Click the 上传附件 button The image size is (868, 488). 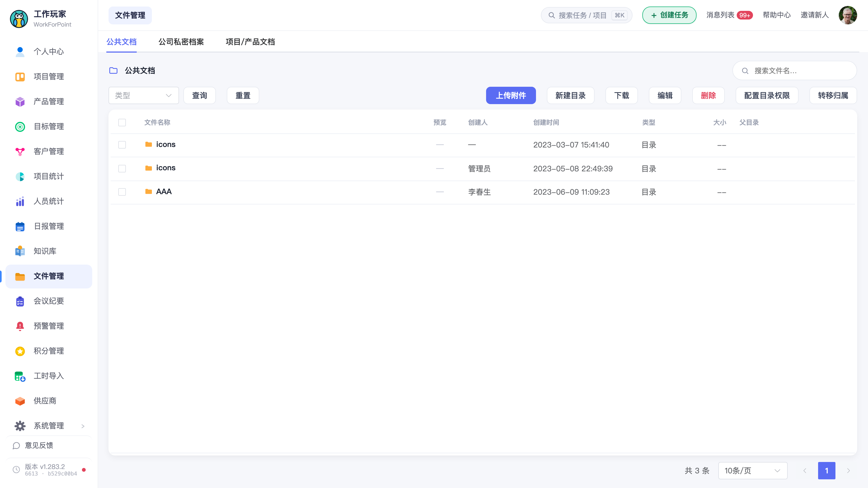click(510, 95)
